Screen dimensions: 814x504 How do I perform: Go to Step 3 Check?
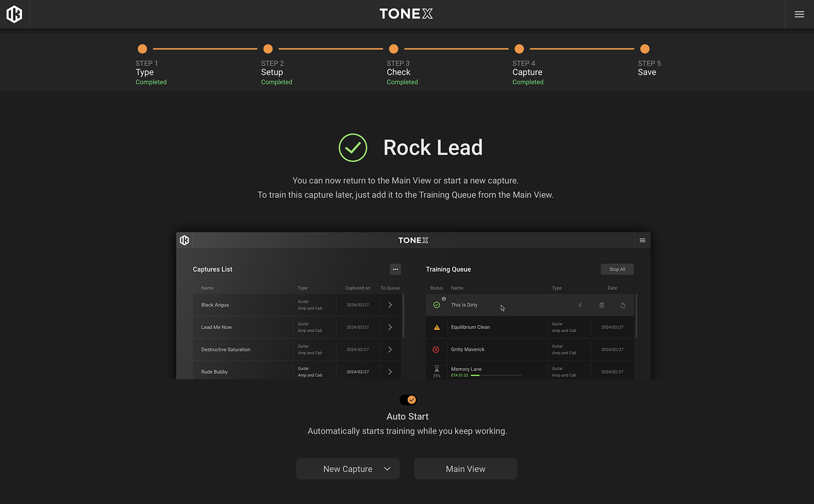[x=394, y=49]
